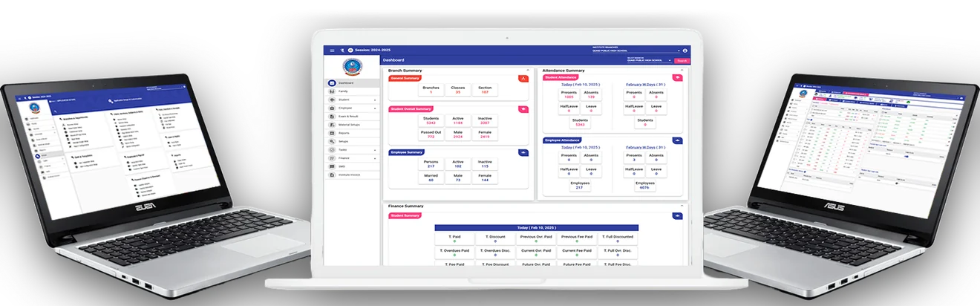The width and height of the screenshot is (980, 306).
Task: Open the Institute Branches dropdown in top bar
Action: [636, 51]
